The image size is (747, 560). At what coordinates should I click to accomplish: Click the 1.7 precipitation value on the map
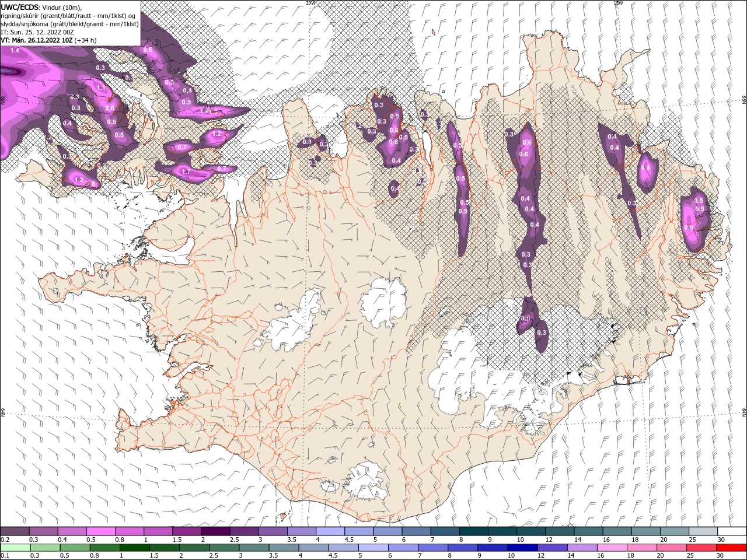pyautogui.click(x=187, y=172)
